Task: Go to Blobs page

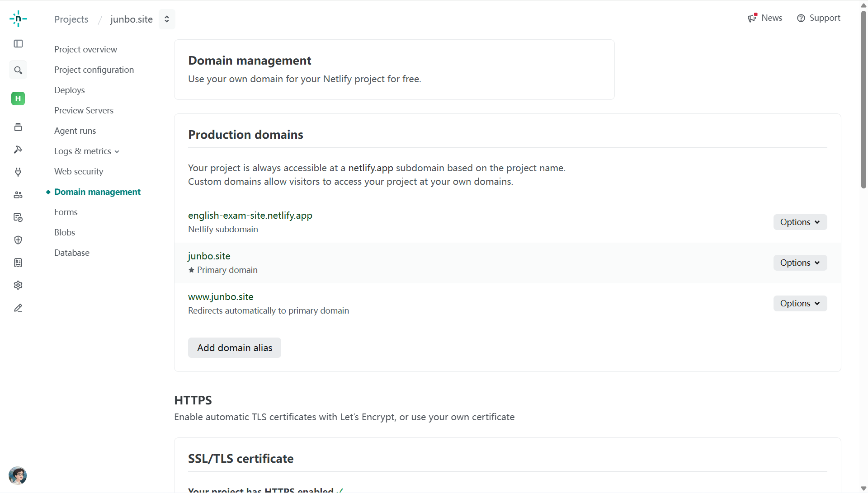Action: [65, 232]
